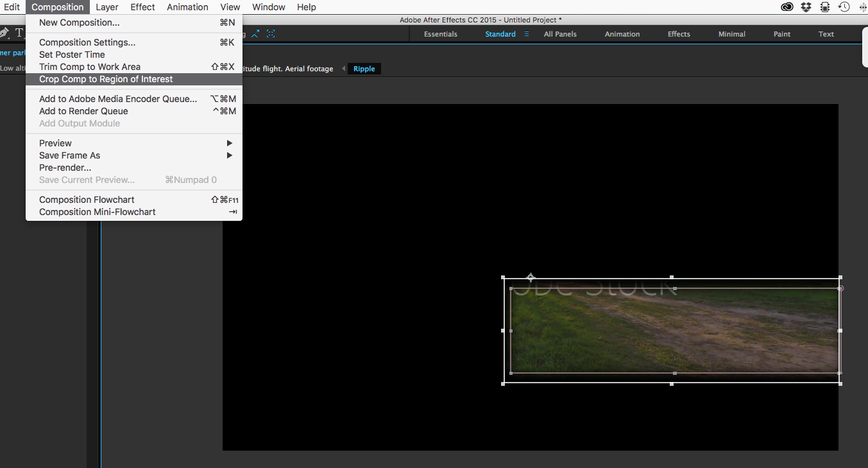
Task: Click the Dropbox icon in the menu bar
Action: coord(806,6)
